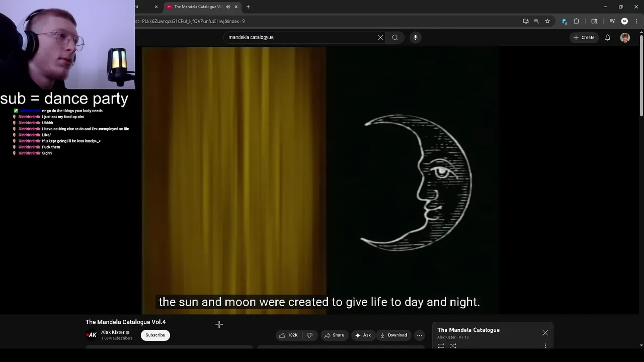Open a new browser tab
644x362 pixels.
248,7
